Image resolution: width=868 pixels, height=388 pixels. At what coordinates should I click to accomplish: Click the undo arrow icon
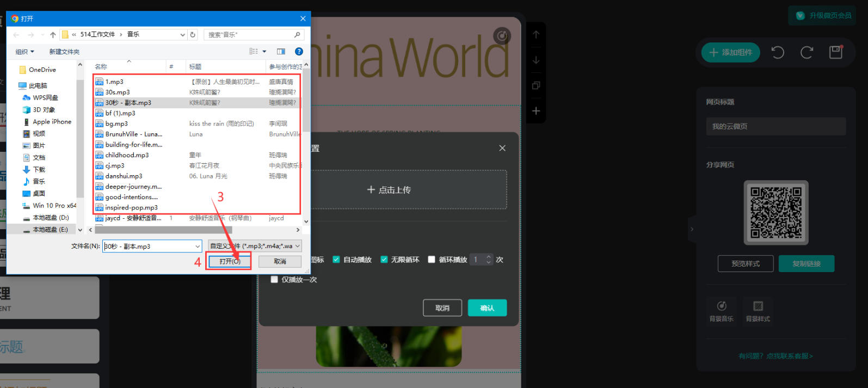click(x=778, y=52)
